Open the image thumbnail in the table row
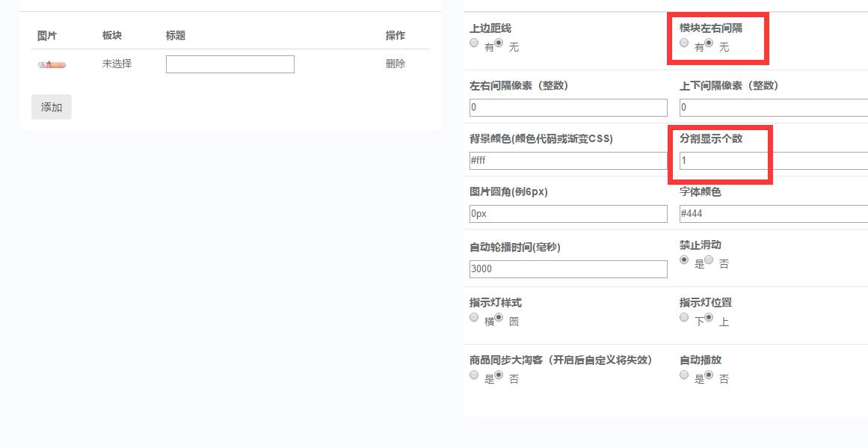The width and height of the screenshot is (868, 448). 52,65
